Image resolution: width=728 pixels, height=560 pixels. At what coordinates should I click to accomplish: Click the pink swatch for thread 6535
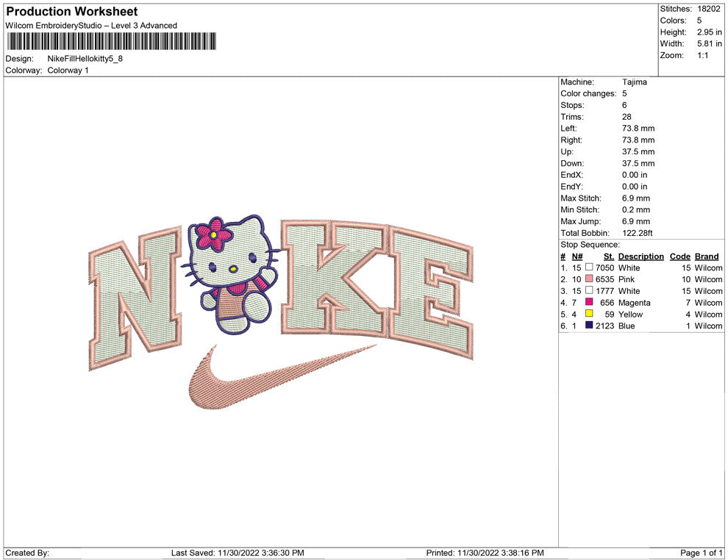(x=589, y=279)
